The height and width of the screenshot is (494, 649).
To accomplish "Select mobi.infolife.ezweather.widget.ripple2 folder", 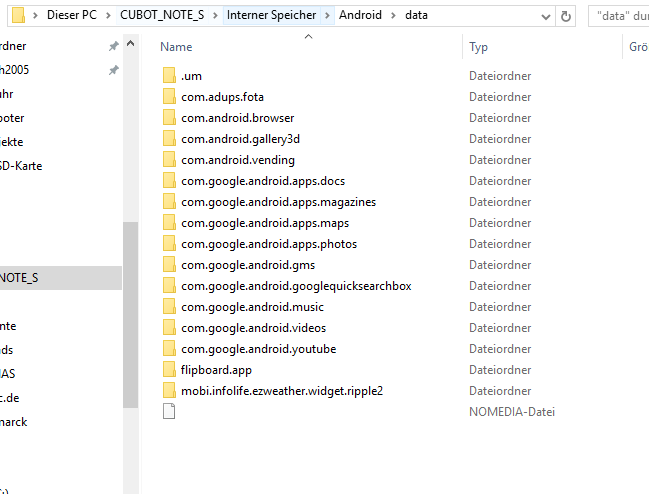I will 281,391.
